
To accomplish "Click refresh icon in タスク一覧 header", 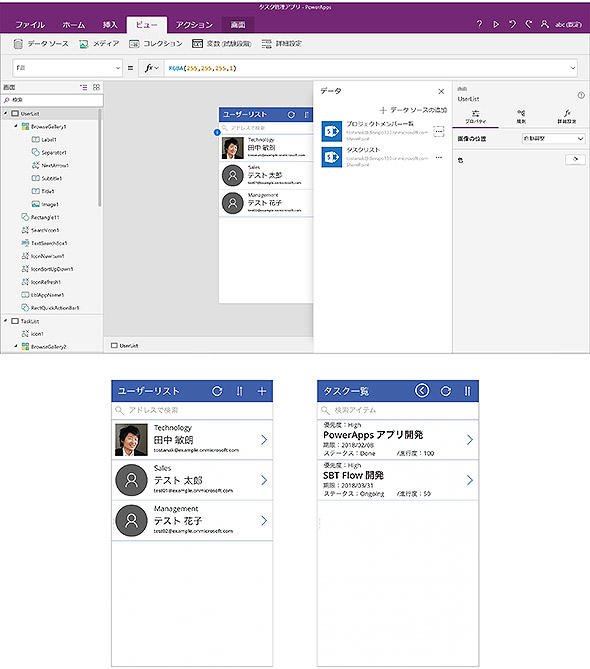I will pos(445,391).
